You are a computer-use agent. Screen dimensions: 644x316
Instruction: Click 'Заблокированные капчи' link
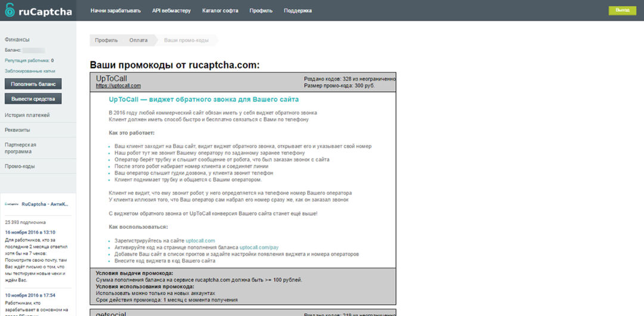click(30, 71)
